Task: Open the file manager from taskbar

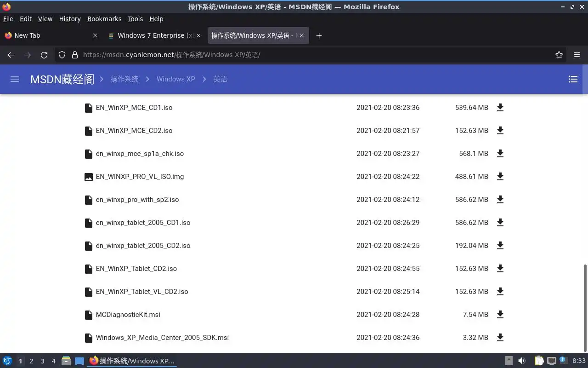Action: [x=66, y=361]
